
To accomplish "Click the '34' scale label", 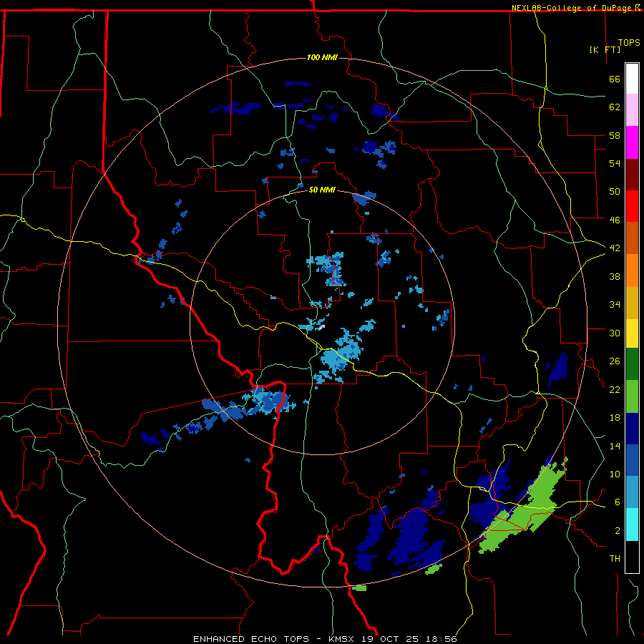I will pos(615,305).
